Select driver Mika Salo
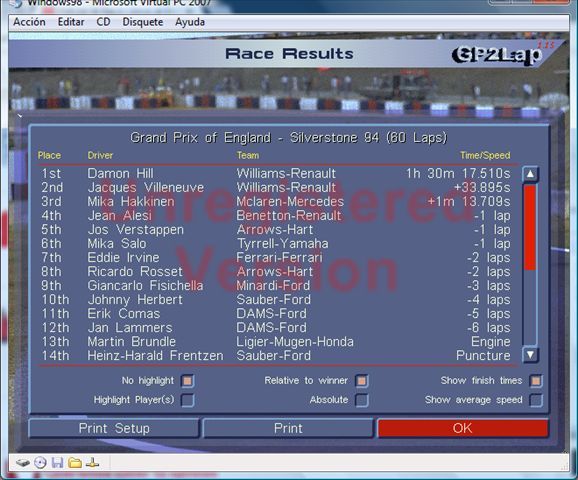The image size is (578, 480). pos(117,243)
